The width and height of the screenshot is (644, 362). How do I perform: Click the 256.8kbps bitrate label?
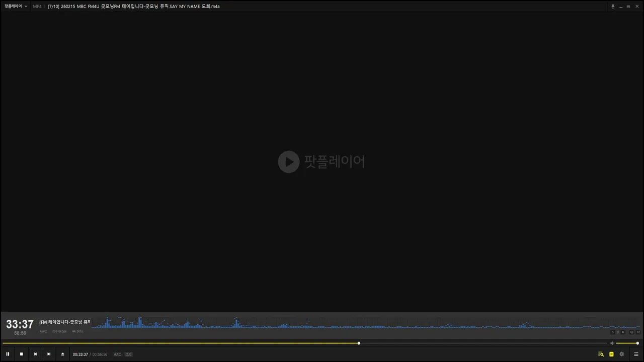click(x=59, y=331)
